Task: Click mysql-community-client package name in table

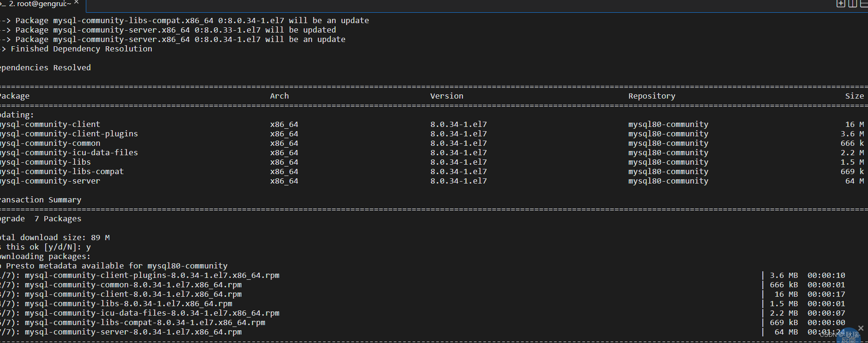Action: coord(50,124)
